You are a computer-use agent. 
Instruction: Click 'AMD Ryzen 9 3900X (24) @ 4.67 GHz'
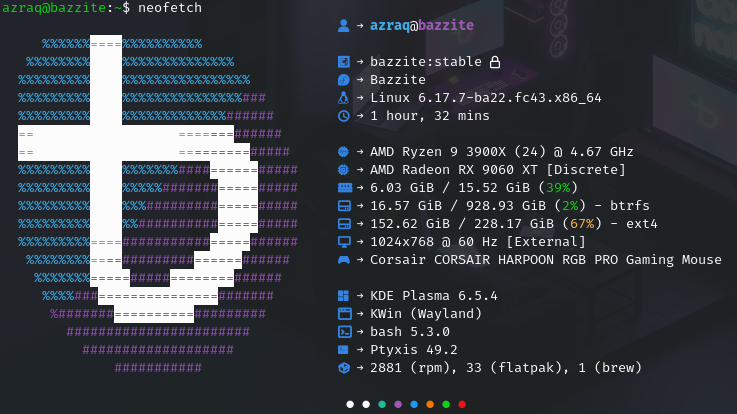click(x=502, y=152)
